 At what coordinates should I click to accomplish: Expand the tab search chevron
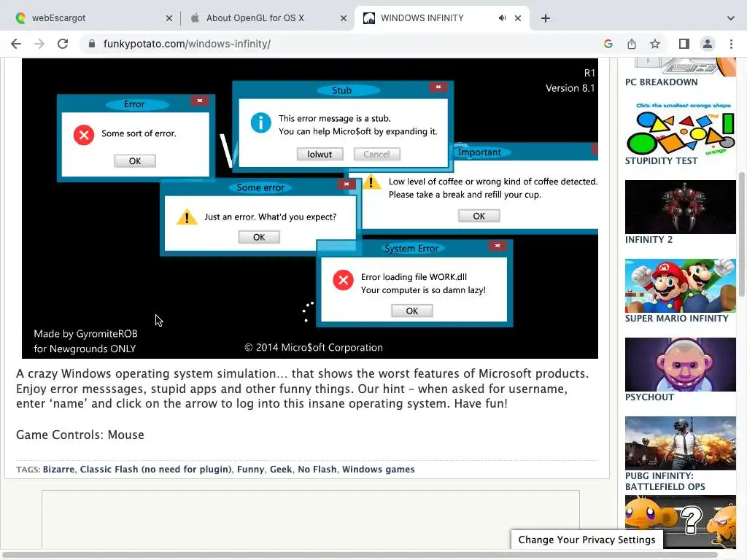(731, 18)
